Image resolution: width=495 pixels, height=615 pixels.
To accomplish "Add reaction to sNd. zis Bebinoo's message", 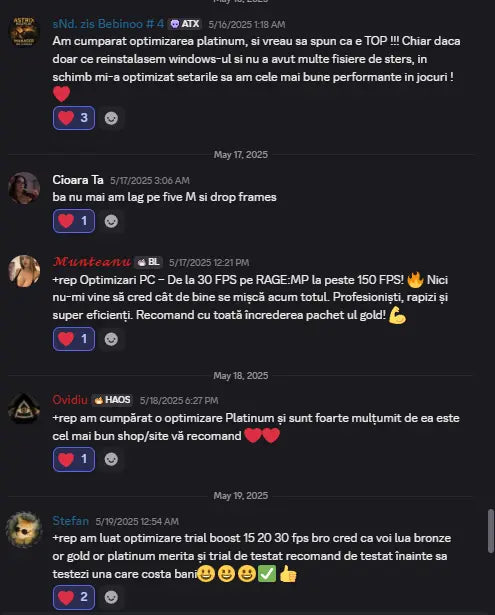I will point(111,118).
